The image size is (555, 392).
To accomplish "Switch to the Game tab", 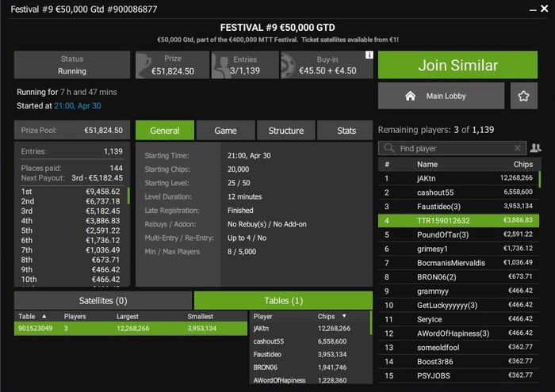I will point(225,131).
